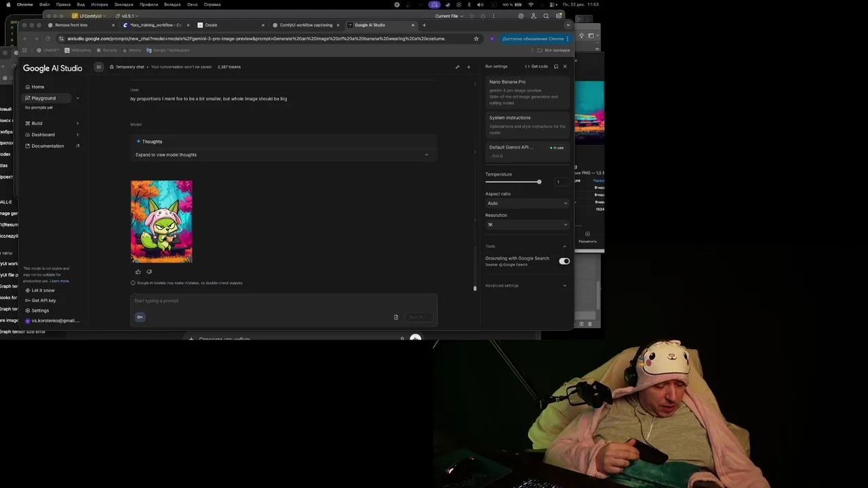Click the Chrome profile avatar icon
This screenshot has height=488, width=868.
tap(492, 39)
